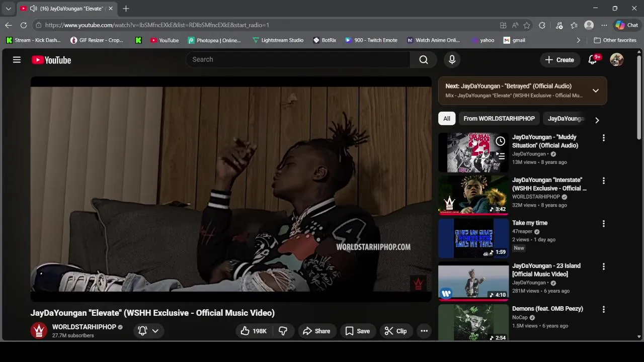
Task: Click the browser address bar URL
Action: 157,25
